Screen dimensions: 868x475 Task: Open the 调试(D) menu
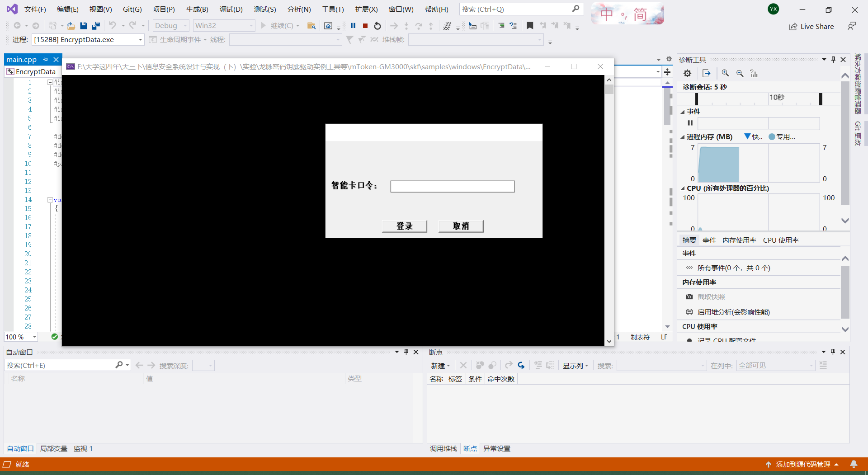[x=231, y=9]
